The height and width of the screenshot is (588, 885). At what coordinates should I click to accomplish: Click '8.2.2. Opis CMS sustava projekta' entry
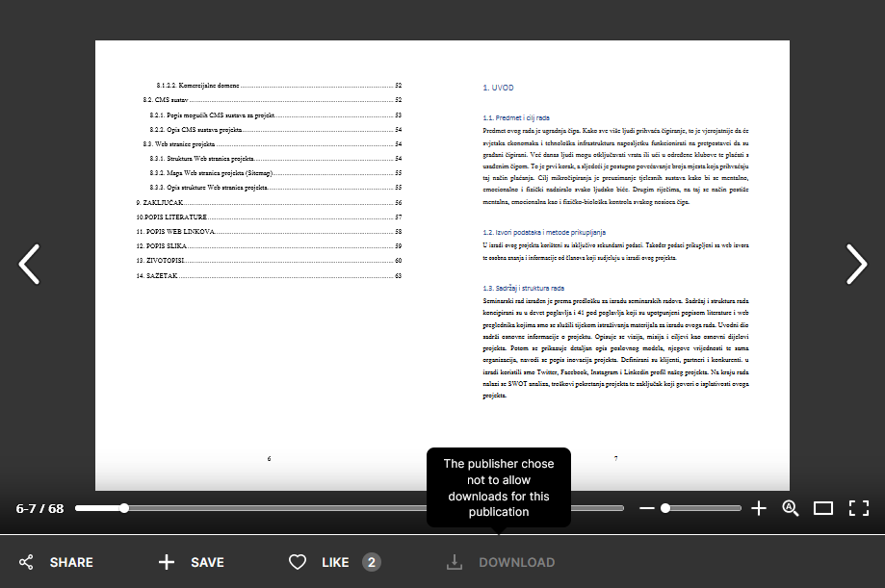coord(275,130)
